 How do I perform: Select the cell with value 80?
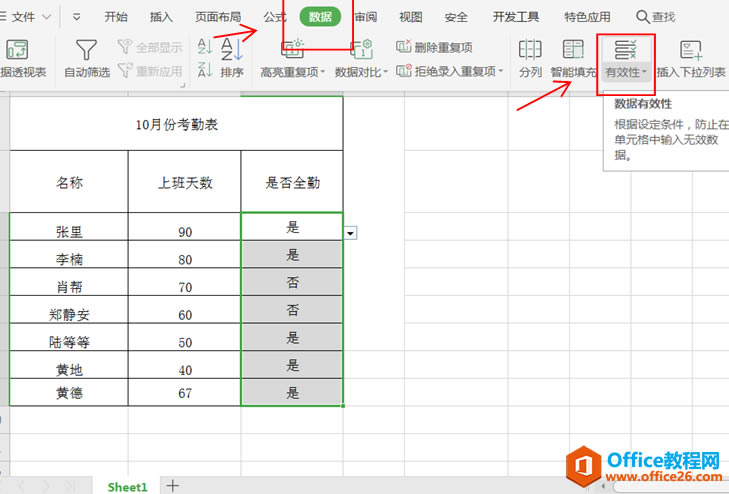point(185,254)
